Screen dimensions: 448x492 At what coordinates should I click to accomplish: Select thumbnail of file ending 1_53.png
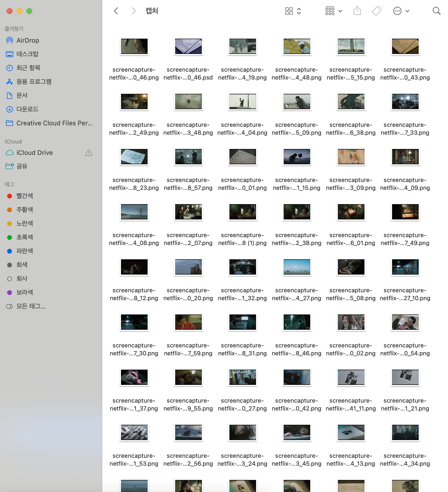134,432
